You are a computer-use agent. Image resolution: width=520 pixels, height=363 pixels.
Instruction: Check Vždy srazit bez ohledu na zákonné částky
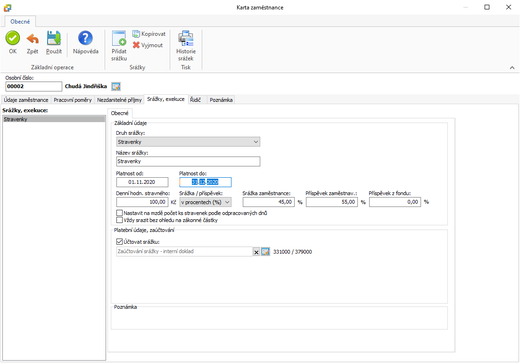tap(119, 220)
